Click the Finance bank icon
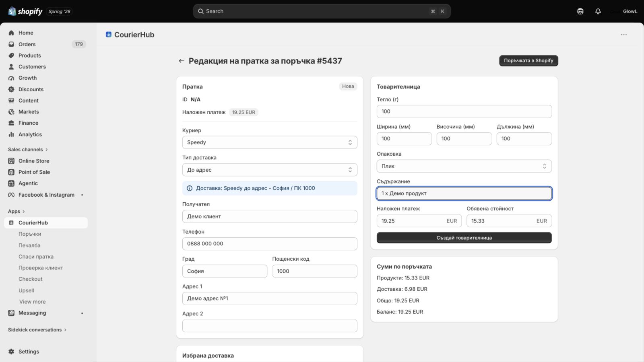The image size is (644, 362). pyautogui.click(x=11, y=123)
